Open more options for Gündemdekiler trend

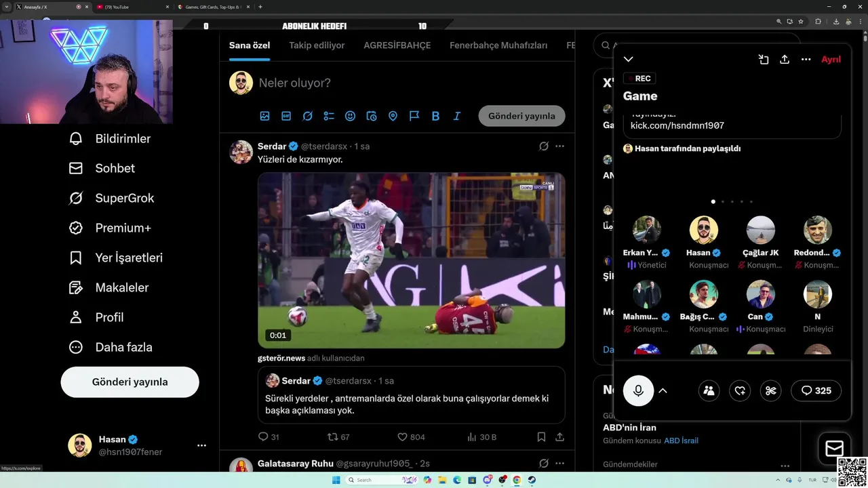point(785,466)
